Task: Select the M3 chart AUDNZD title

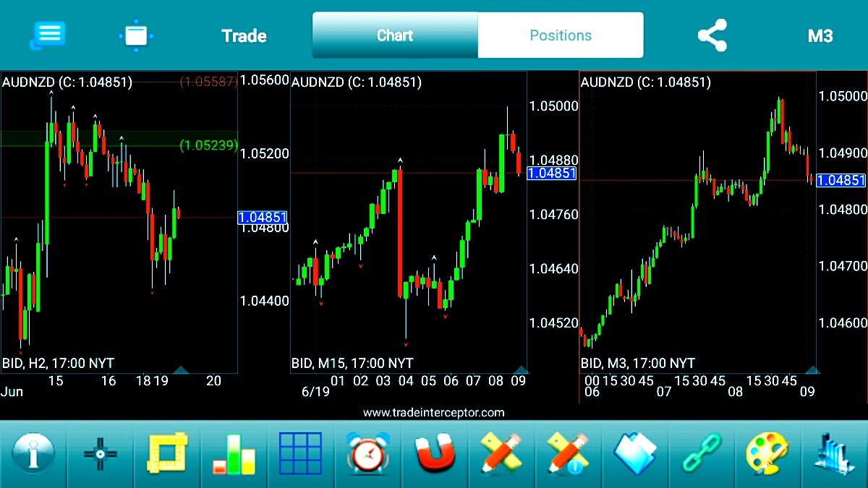Action: pyautogui.click(x=646, y=82)
